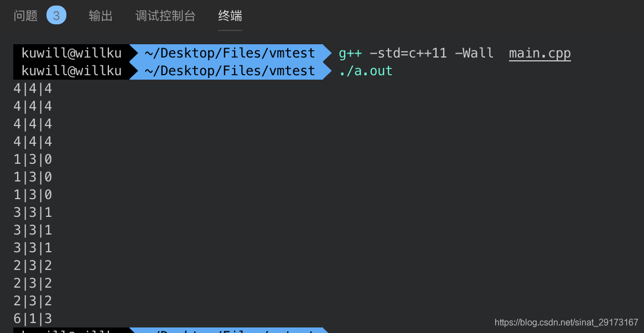Open main.cpp from the terminal link
This screenshot has width=644, height=333.
coord(539,53)
